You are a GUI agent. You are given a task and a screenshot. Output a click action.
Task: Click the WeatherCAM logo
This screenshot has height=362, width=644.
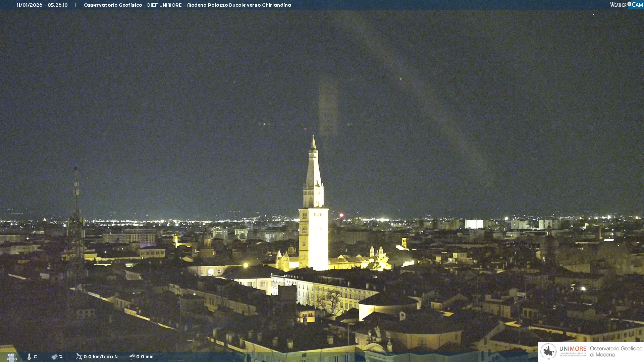tap(626, 5)
